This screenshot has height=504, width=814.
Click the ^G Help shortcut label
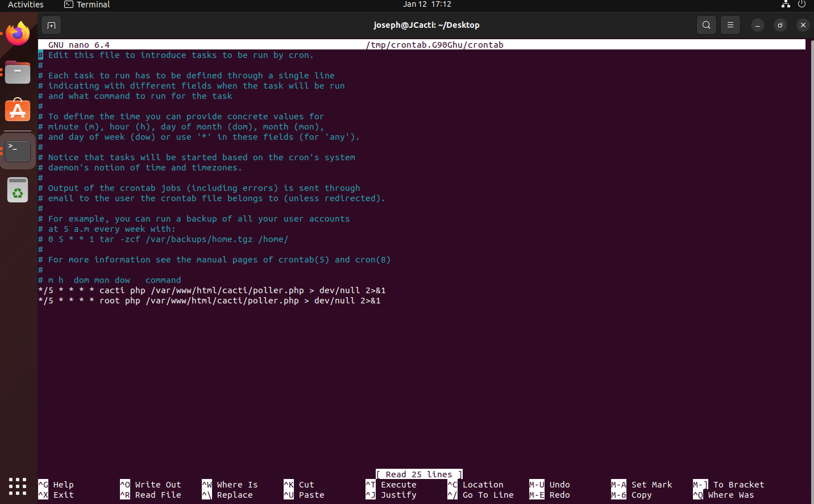tap(56, 485)
